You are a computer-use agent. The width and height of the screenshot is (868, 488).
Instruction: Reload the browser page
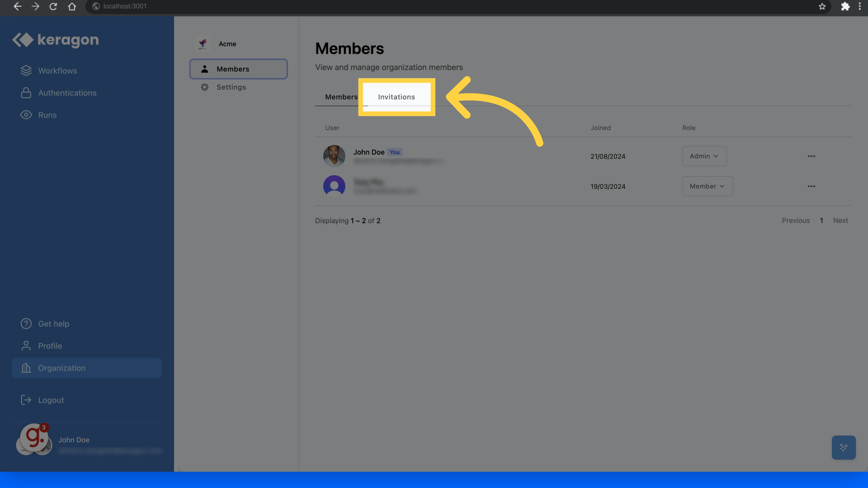53,6
